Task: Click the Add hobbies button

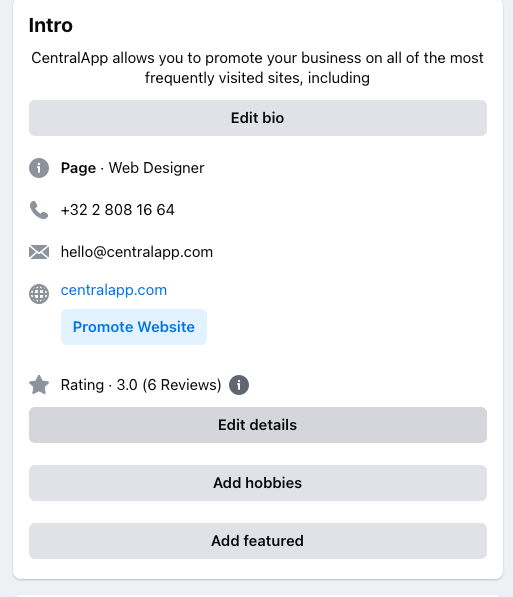Action: pos(258,483)
